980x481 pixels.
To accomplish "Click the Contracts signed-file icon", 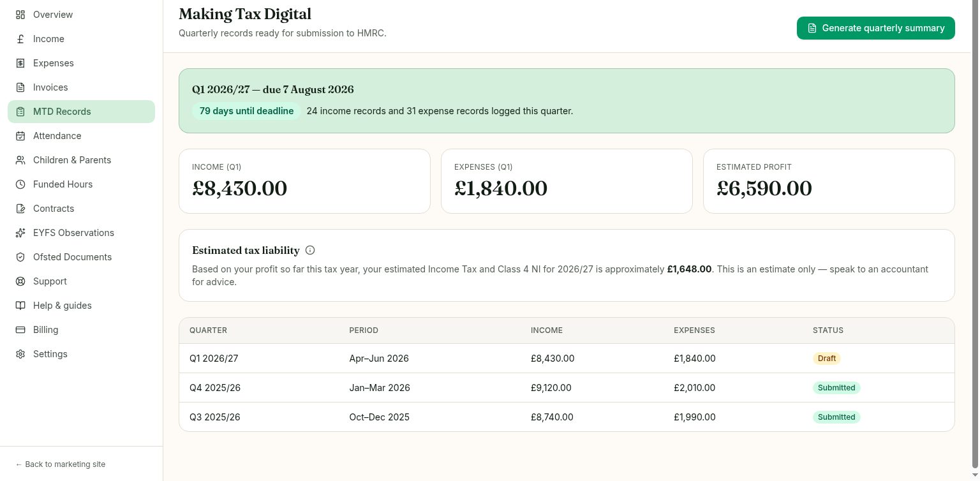I will tap(20, 209).
